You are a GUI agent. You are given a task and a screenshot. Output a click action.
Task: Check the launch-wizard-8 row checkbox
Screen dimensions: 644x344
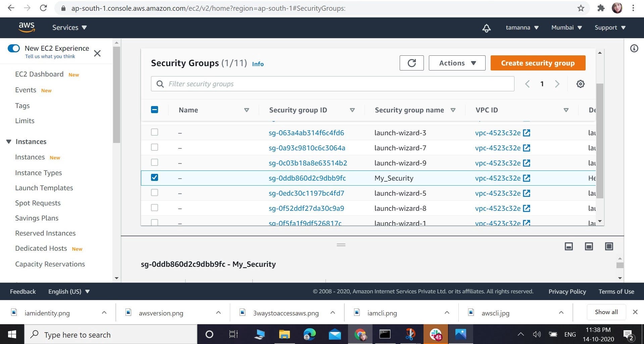(154, 208)
